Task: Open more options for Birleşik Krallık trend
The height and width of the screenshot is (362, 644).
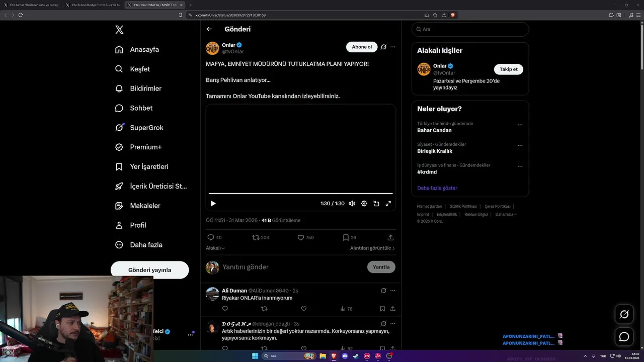Action: click(x=520, y=146)
